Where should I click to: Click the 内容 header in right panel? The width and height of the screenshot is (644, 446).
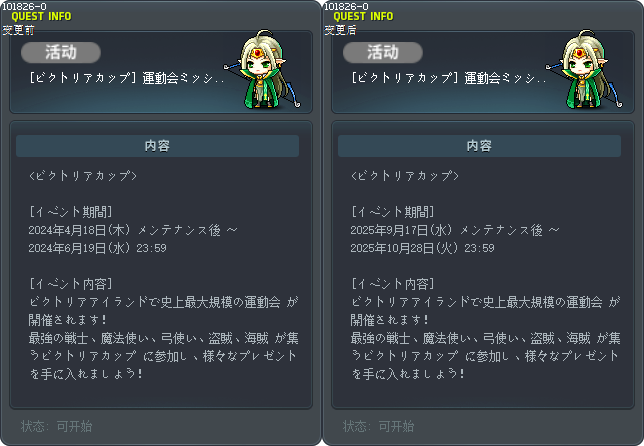pos(479,146)
